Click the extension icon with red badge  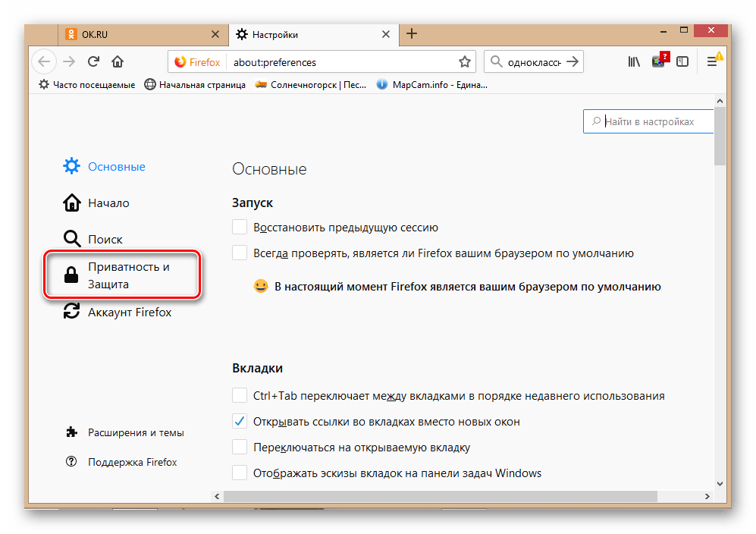pos(659,62)
